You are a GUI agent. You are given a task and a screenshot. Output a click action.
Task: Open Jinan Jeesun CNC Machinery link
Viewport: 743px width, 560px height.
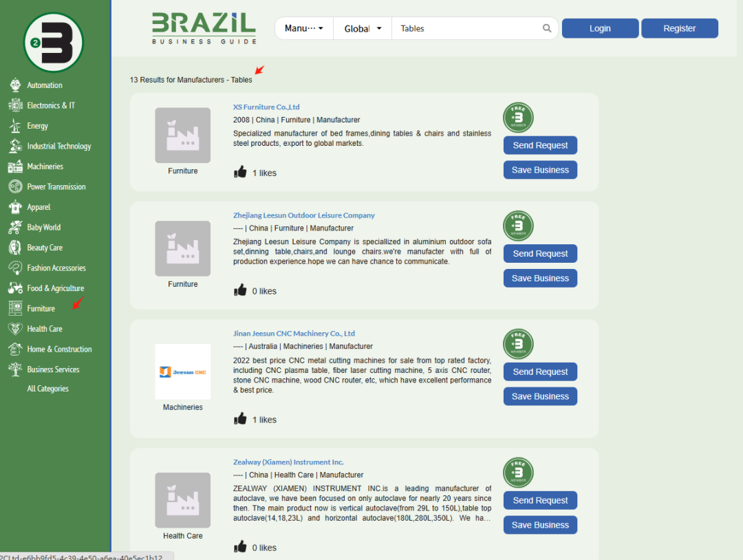tap(294, 334)
